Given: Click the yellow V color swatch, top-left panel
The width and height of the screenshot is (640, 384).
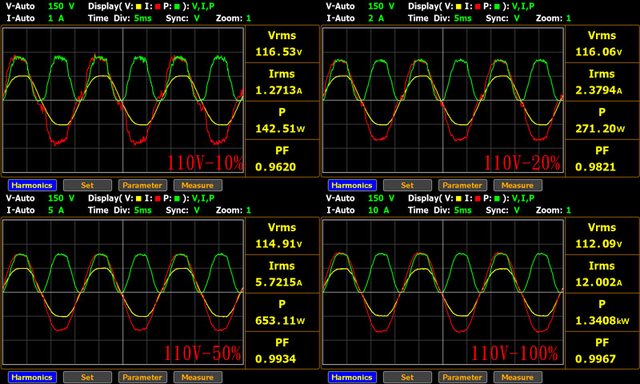Looking at the screenshot, I should 139,7.
